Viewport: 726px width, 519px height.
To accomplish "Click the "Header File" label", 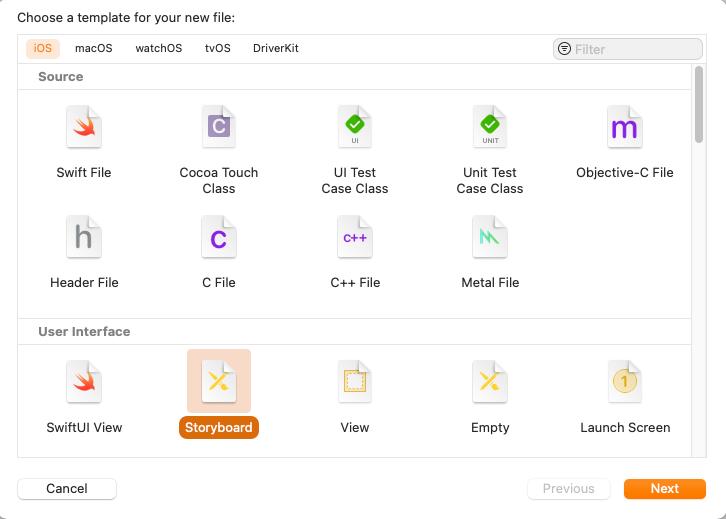I will [84, 282].
